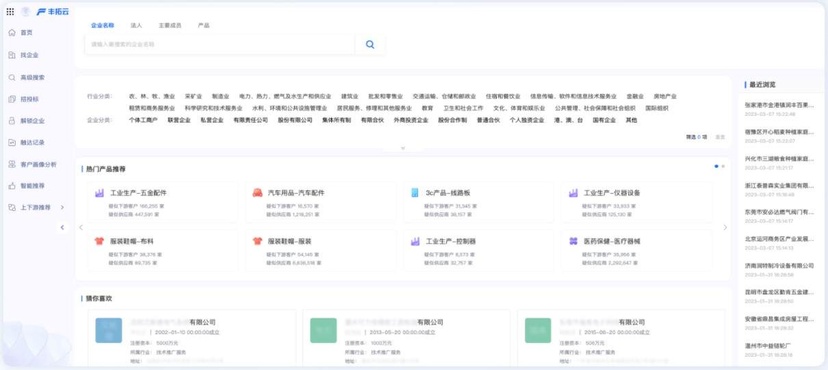Filter by enterprise type 有限责任公司
The width and height of the screenshot is (828, 370).
point(251,120)
